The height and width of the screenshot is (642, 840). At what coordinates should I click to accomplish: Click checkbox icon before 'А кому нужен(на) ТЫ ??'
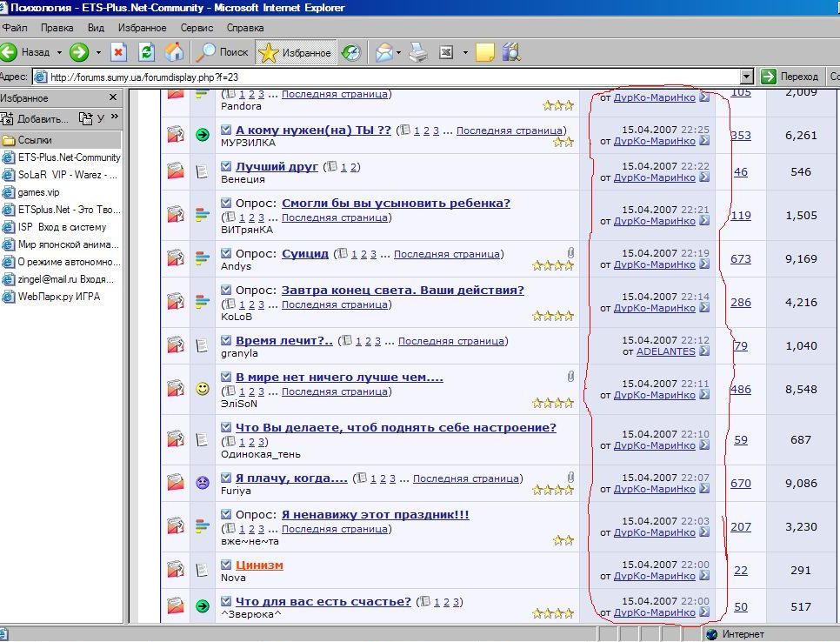[226, 130]
